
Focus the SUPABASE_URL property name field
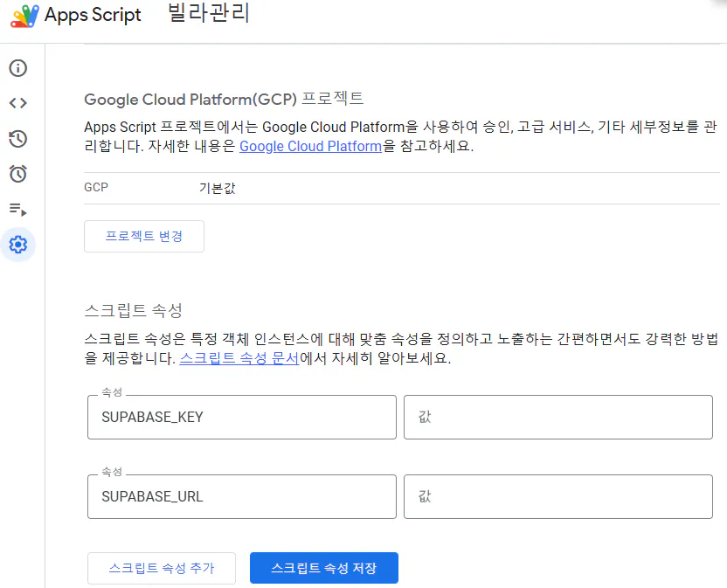(242, 497)
